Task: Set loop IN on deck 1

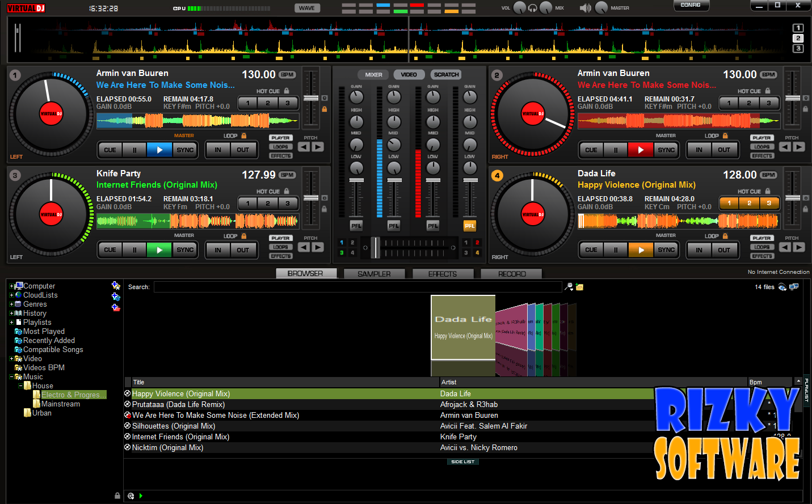Action: 218,150
